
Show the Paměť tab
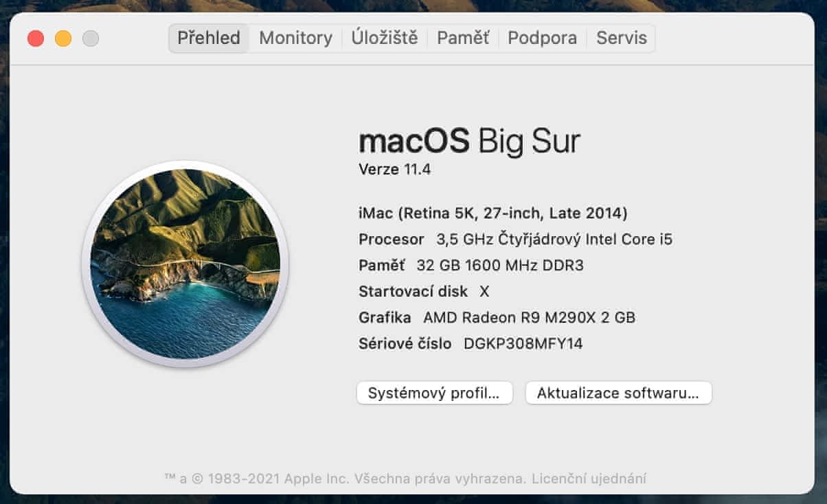coord(463,38)
